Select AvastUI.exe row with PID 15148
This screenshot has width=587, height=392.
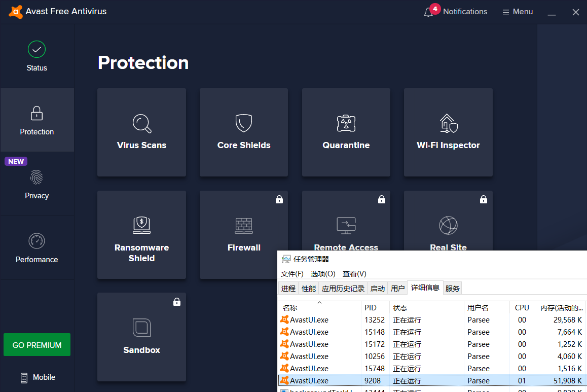[433, 332]
